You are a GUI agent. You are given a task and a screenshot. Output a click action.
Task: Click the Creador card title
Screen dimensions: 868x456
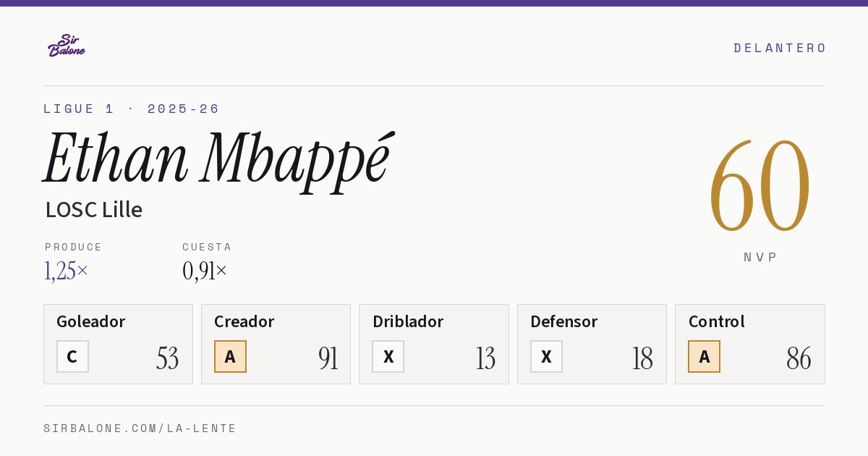[244, 321]
